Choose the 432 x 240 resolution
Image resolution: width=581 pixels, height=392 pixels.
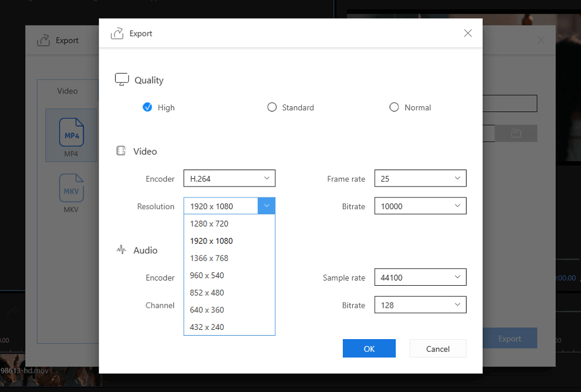tap(207, 327)
